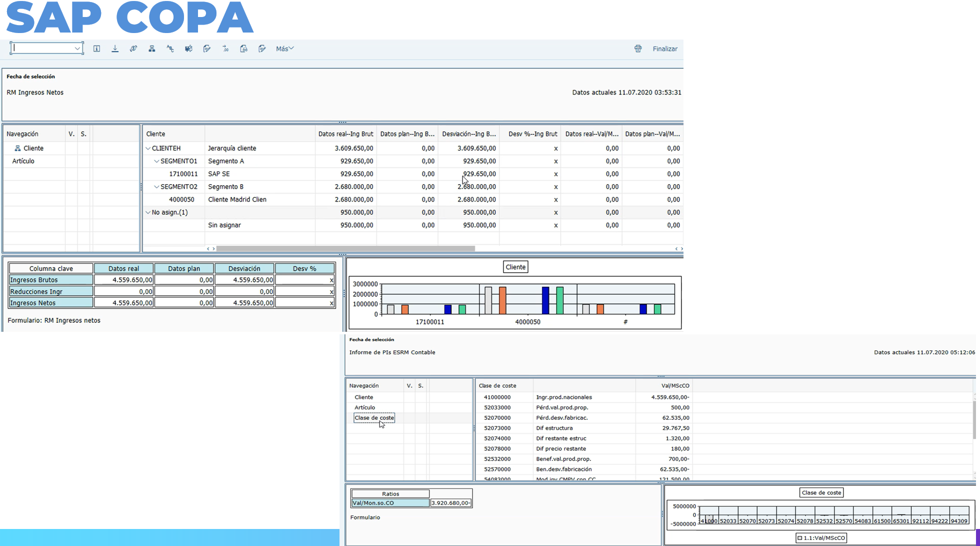Select row 4000050 Cliente Madrid Clien
Screen dimensions: 980x546
click(412, 199)
